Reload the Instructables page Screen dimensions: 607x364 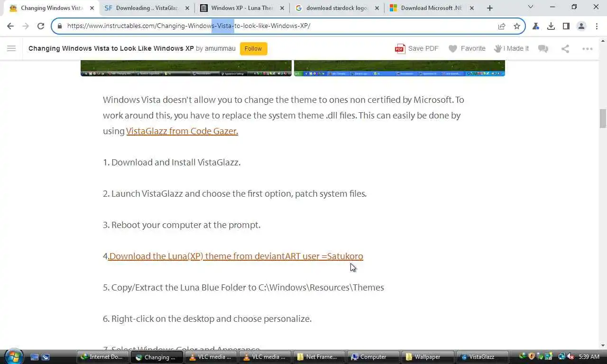point(41,26)
